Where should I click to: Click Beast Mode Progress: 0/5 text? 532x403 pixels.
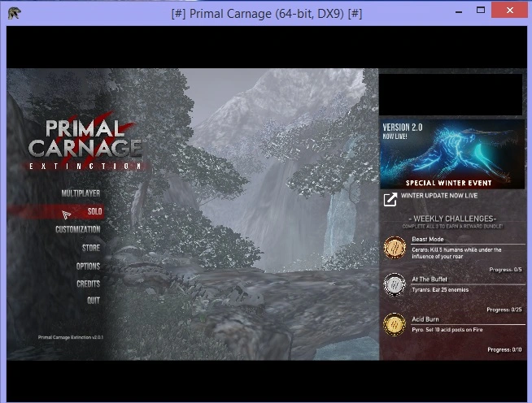click(505, 270)
